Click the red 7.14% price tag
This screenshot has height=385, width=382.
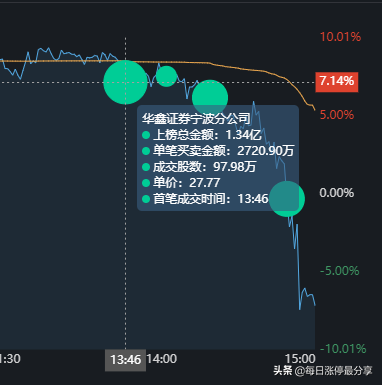pyautogui.click(x=337, y=82)
